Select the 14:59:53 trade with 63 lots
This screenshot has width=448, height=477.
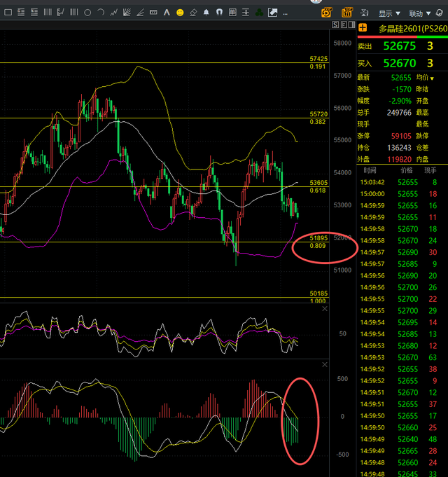pyautogui.click(x=402, y=357)
